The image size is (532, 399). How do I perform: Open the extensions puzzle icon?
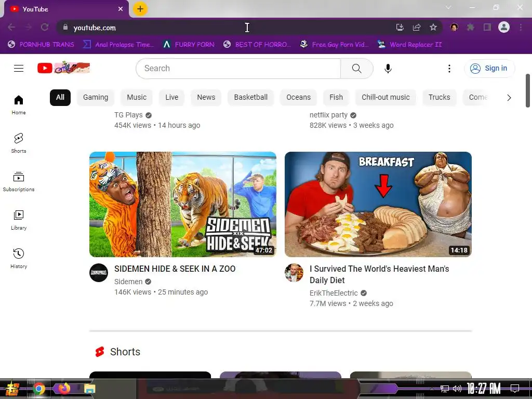pyautogui.click(x=471, y=27)
